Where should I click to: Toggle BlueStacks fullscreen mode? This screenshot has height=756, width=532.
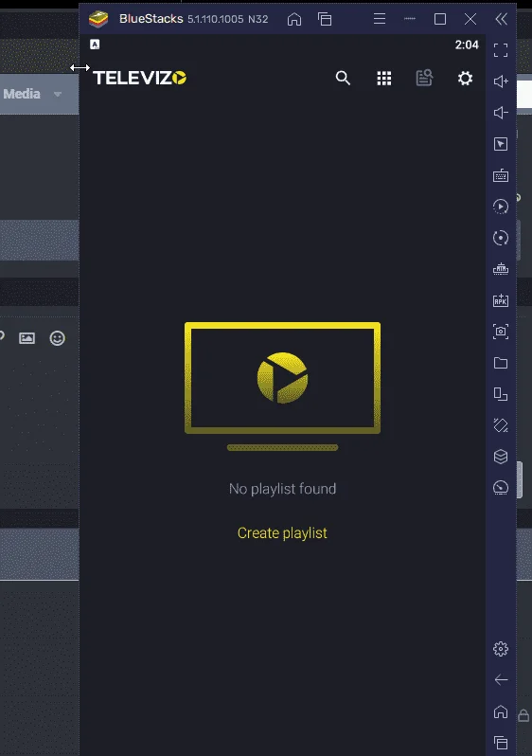coord(501,50)
